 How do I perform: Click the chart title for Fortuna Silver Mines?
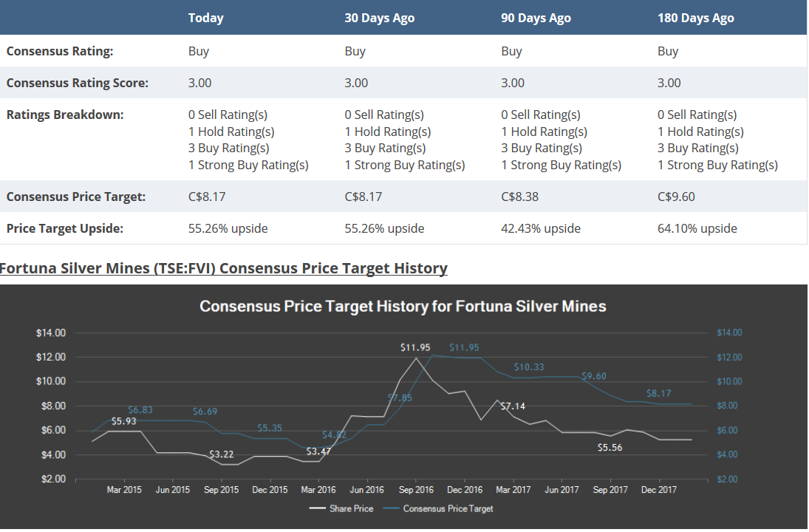403,306
